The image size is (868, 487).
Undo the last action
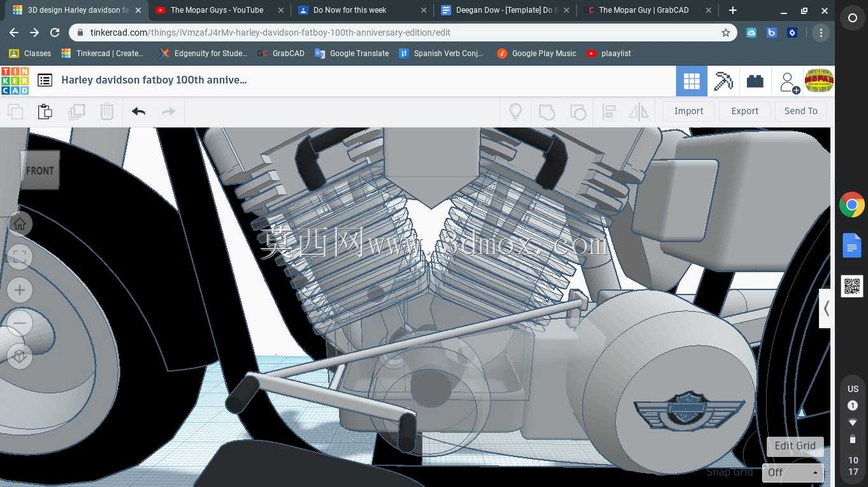[x=138, y=112]
